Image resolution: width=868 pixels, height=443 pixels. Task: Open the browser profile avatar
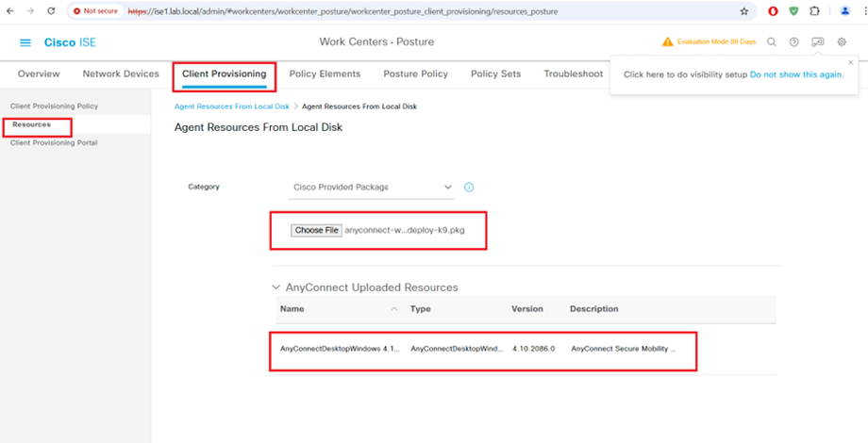[x=844, y=11]
